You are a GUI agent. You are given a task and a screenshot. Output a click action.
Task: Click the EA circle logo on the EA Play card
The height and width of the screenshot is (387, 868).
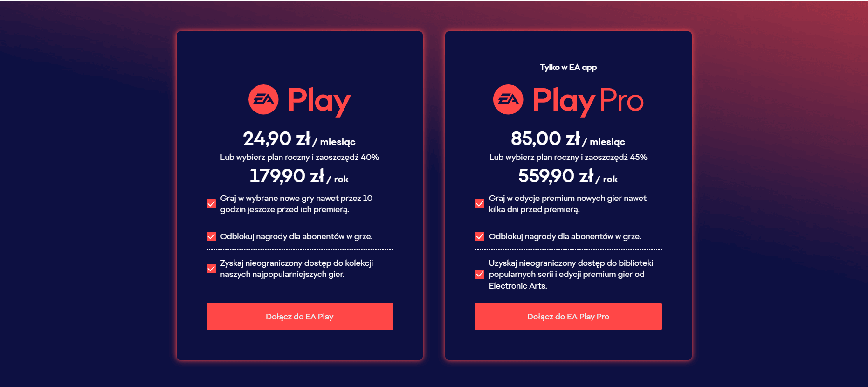click(263, 99)
